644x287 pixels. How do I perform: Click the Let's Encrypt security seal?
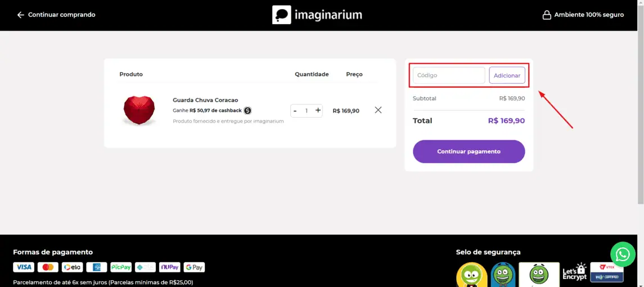click(574, 272)
